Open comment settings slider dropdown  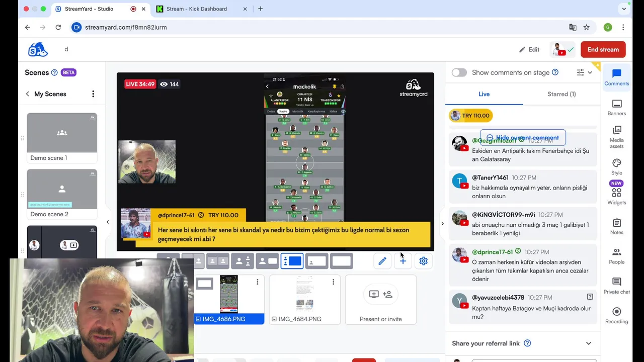585,72
